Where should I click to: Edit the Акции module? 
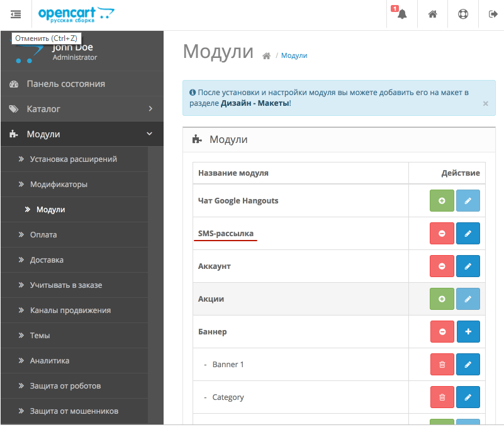[x=468, y=299]
